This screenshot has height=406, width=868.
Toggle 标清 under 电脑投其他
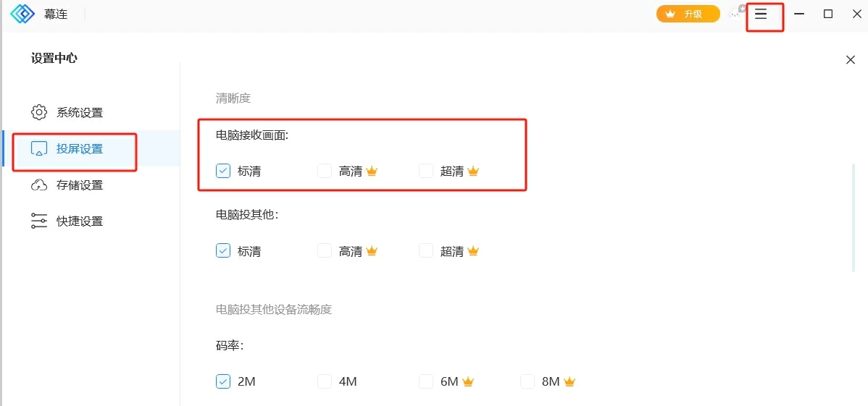[223, 250]
